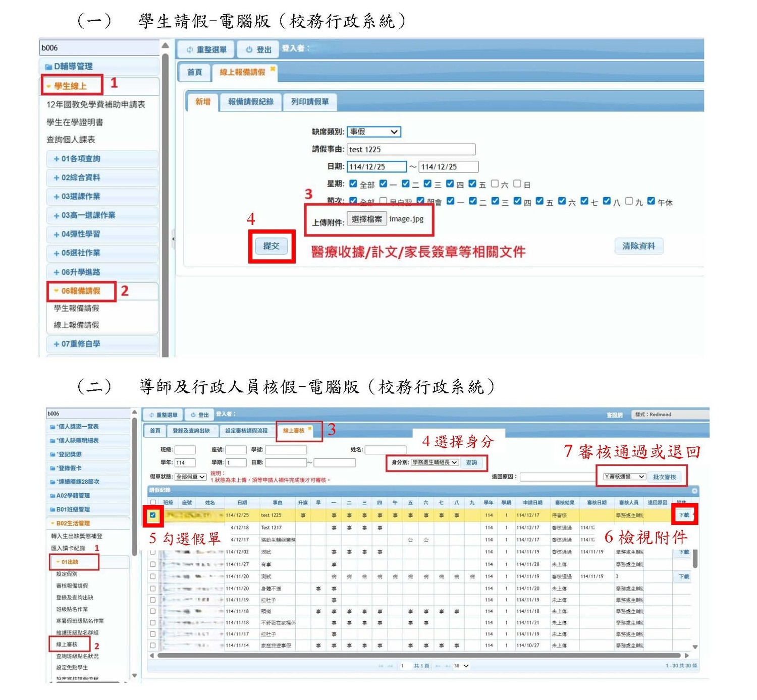Click the horizontal scrollbar under the leave table
The height and width of the screenshot is (700, 757).
[419, 656]
